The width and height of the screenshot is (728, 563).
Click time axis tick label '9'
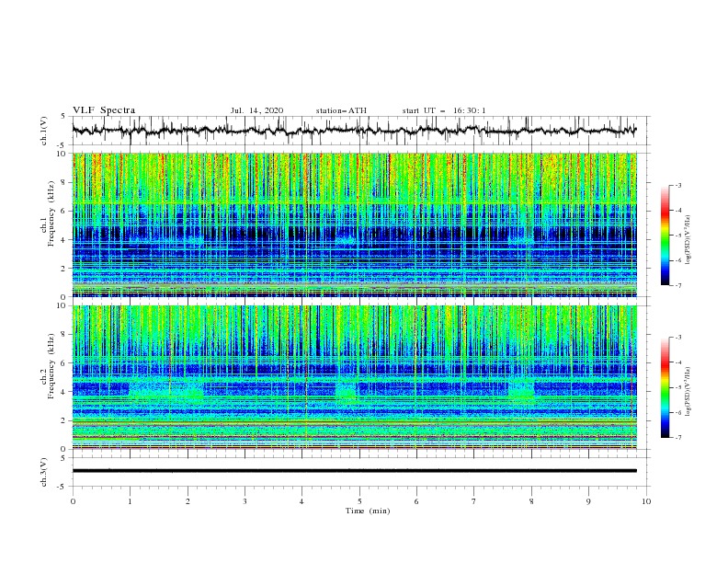click(588, 501)
